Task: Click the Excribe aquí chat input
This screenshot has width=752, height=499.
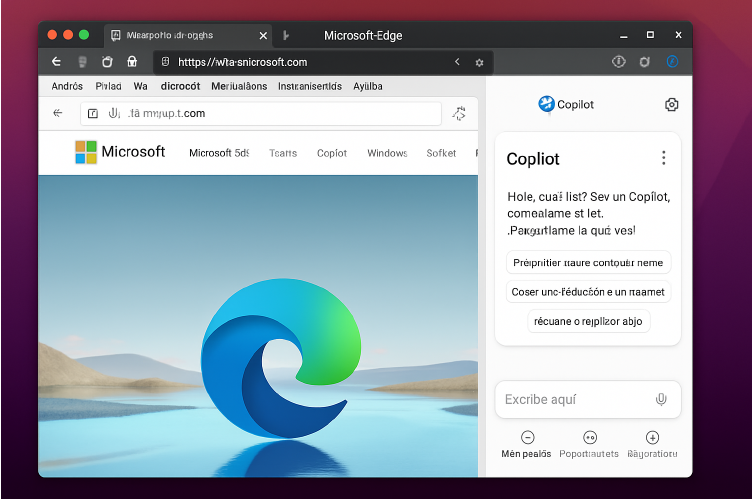Action: click(x=588, y=399)
